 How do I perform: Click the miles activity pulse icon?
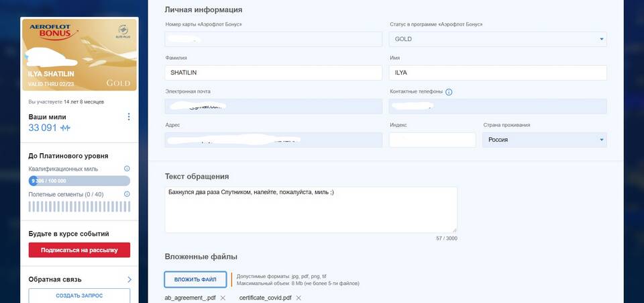(x=65, y=128)
